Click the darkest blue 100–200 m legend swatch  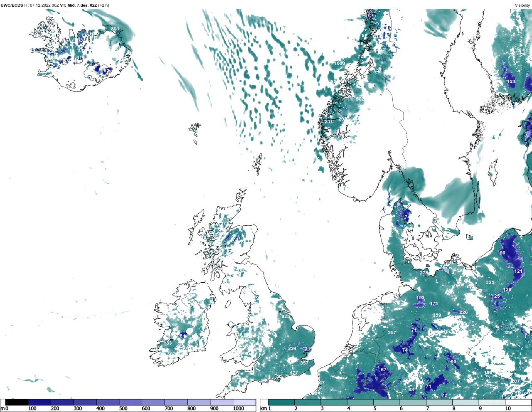39,402
